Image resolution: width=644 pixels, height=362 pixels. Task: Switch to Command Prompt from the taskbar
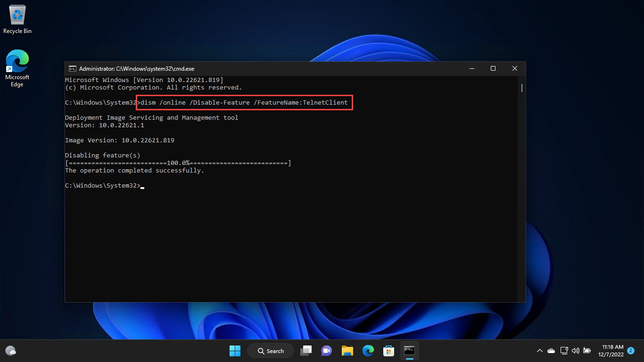tap(409, 351)
